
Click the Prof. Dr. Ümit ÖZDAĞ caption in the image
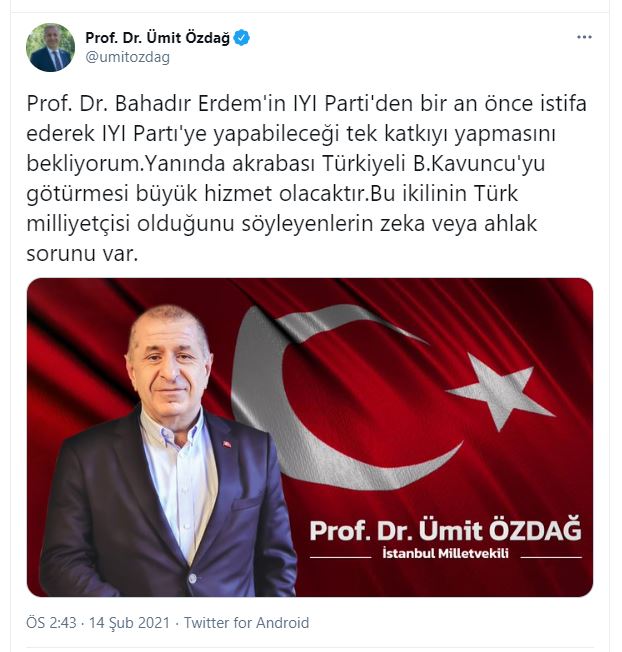pos(446,530)
